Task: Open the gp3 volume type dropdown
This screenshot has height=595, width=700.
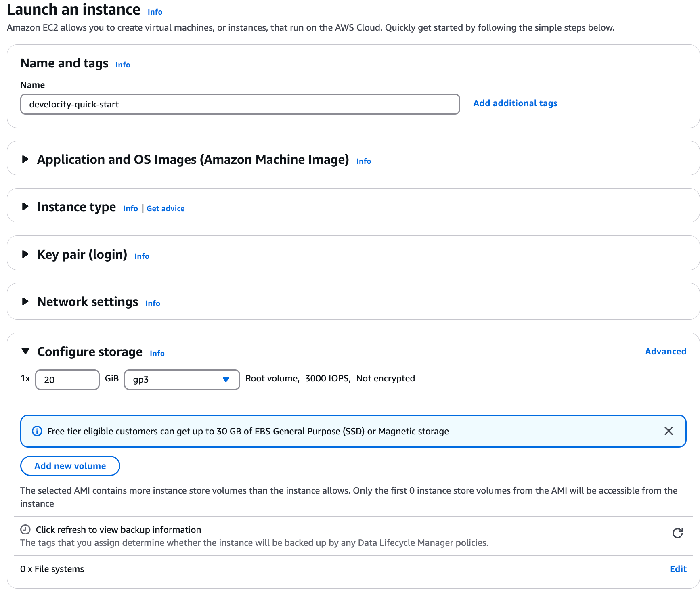Action: pyautogui.click(x=182, y=379)
